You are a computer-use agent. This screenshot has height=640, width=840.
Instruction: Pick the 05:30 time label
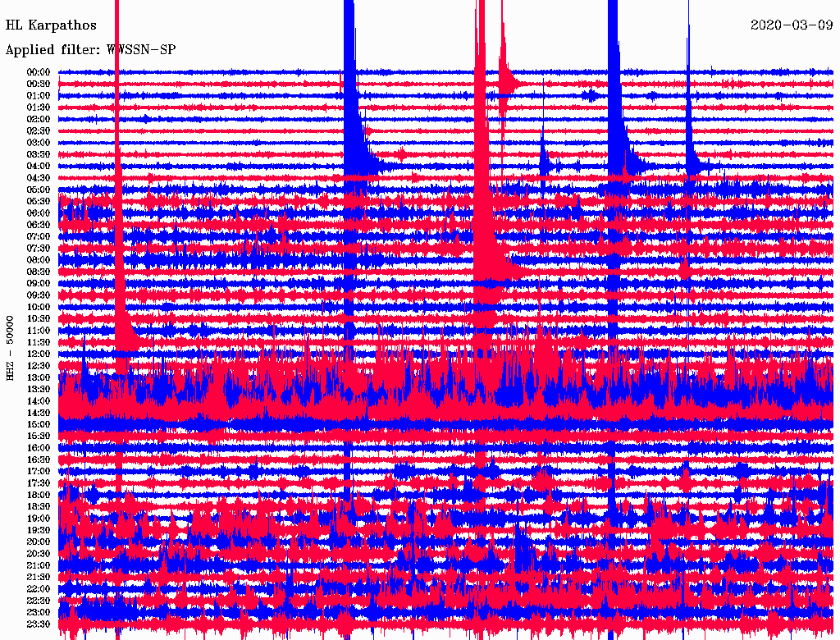(x=39, y=201)
